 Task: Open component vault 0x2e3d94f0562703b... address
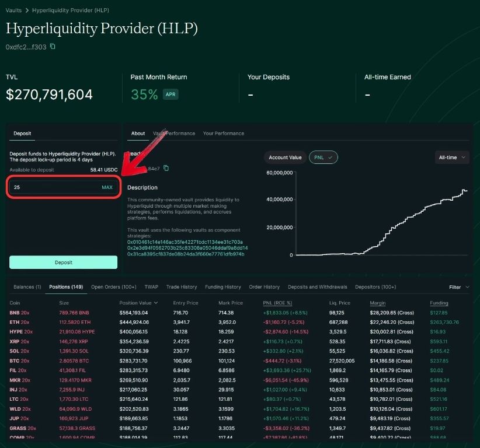pyautogui.click(x=187, y=248)
